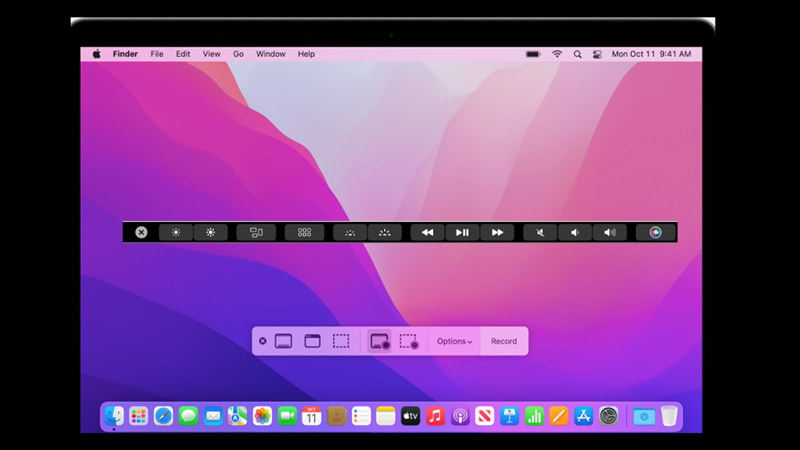The height and width of the screenshot is (450, 800).
Task: Open the Apple menu
Action: [97, 54]
